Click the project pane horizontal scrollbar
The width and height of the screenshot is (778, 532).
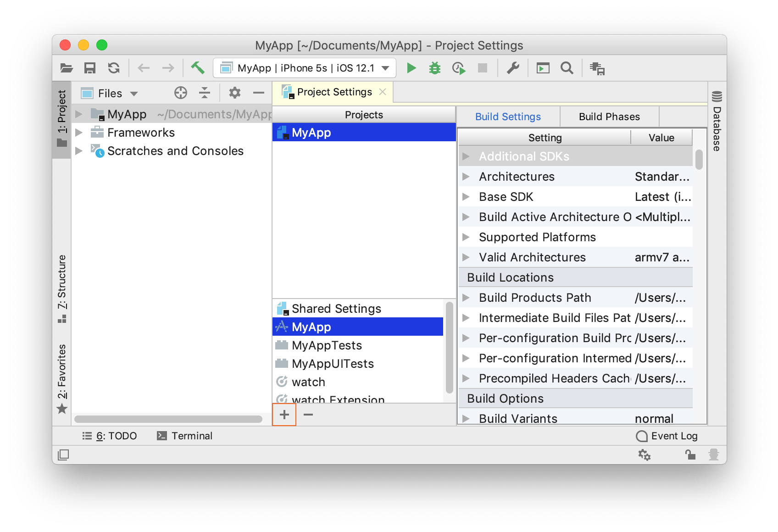click(168, 419)
